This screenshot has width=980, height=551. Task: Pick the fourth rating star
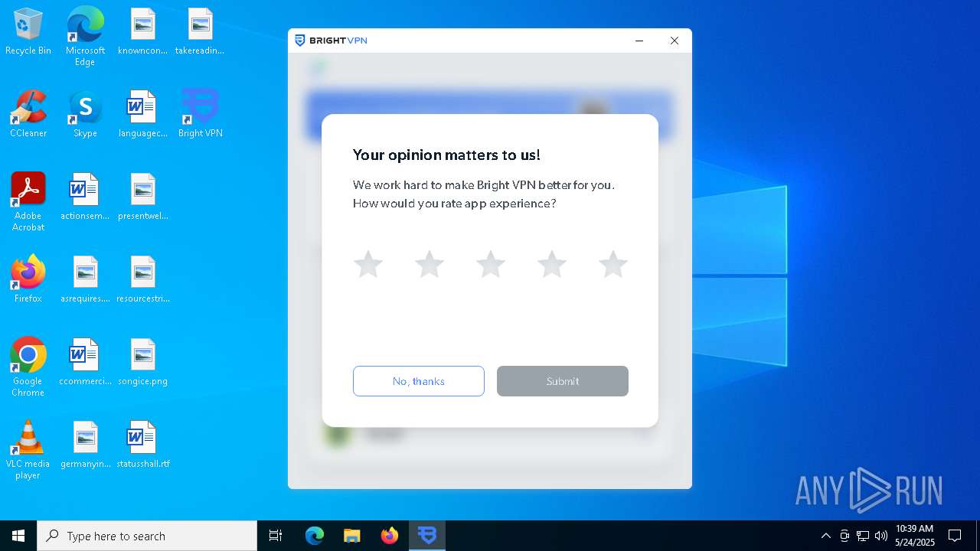tap(552, 264)
